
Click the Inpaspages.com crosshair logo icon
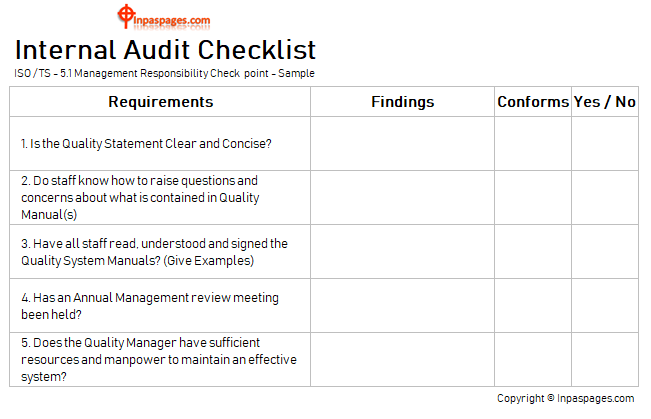click(125, 16)
